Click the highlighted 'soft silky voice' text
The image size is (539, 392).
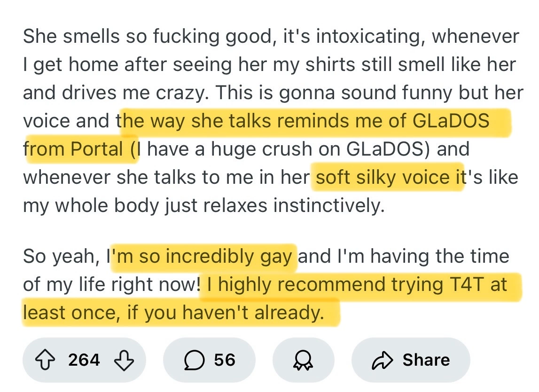(383, 177)
